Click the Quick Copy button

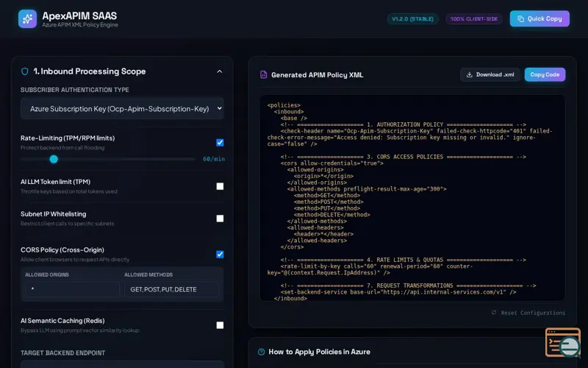coord(539,18)
